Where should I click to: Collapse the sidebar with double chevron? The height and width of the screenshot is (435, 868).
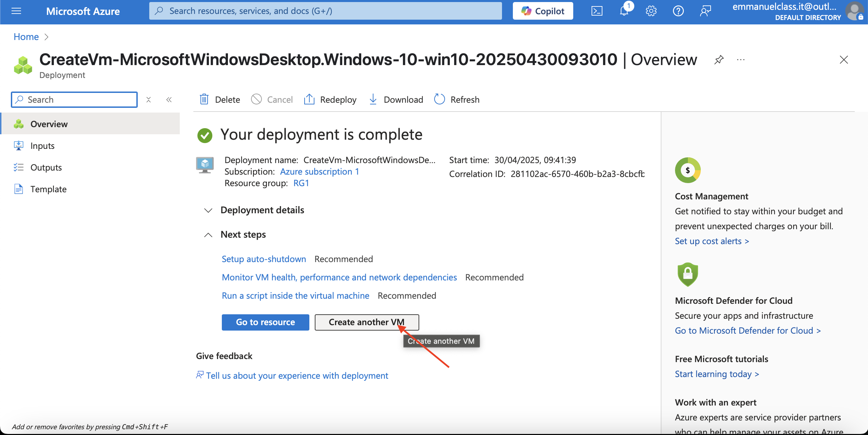click(169, 100)
